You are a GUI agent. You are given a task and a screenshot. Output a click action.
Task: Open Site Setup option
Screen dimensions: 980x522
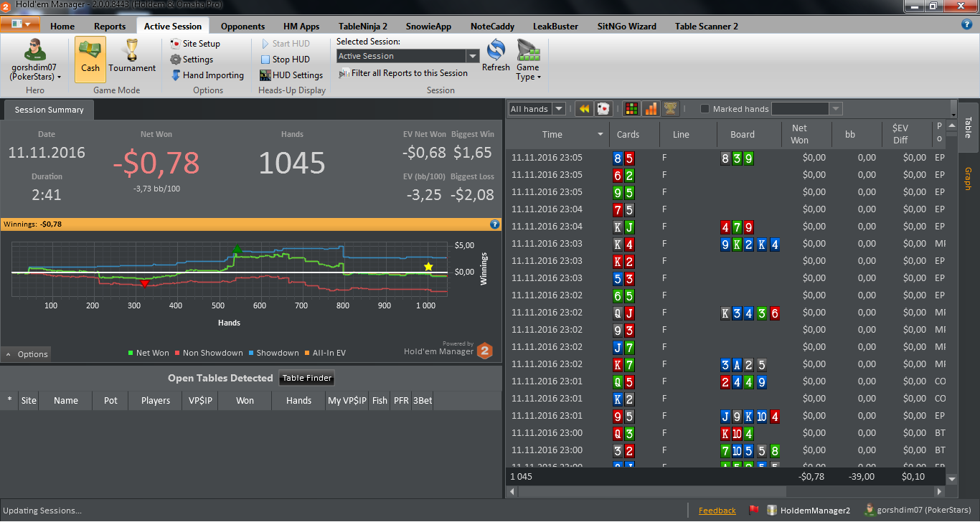(194, 44)
